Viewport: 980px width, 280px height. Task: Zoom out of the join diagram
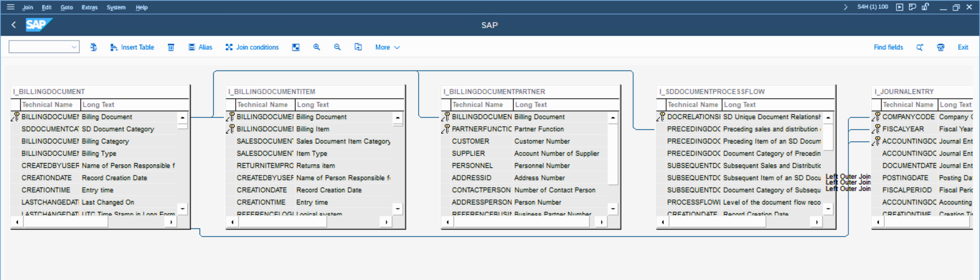(337, 47)
